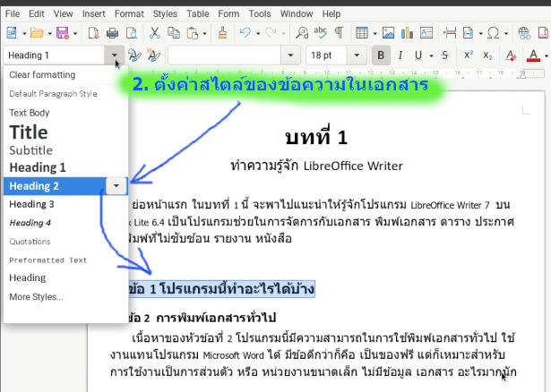Open the Insert menu
Image resolution: width=551 pixels, height=392 pixels.
[x=93, y=14]
